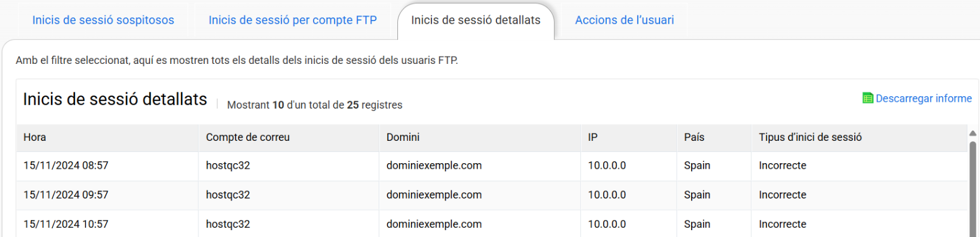
Task: Click the 15/11/2024 10:57 timestamp cell
Action: point(66,224)
